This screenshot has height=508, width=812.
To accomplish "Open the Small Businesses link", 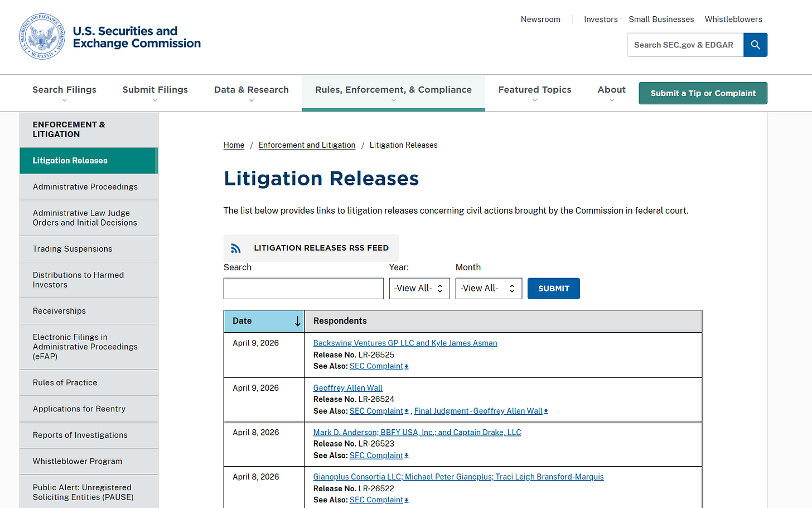I will coord(661,20).
